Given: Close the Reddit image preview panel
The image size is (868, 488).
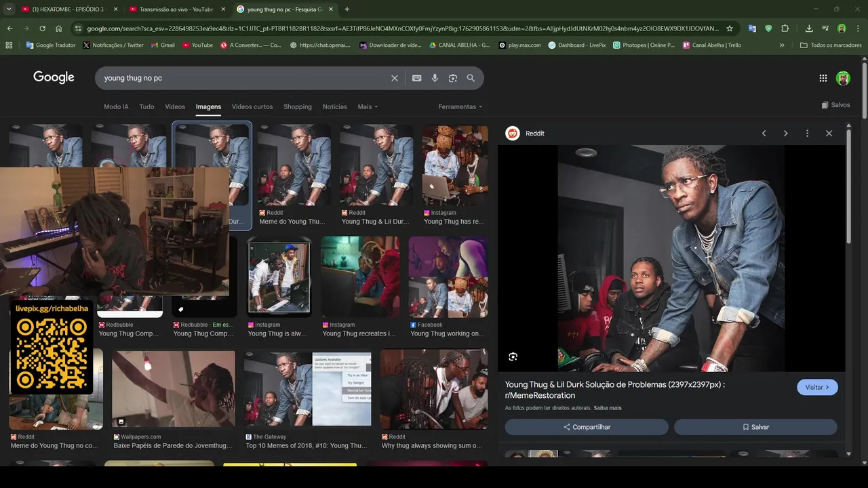Looking at the screenshot, I should click(829, 134).
